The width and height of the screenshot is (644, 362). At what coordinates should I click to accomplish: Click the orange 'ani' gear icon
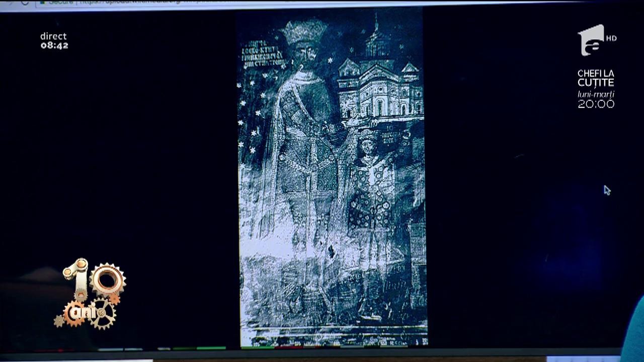(76, 312)
